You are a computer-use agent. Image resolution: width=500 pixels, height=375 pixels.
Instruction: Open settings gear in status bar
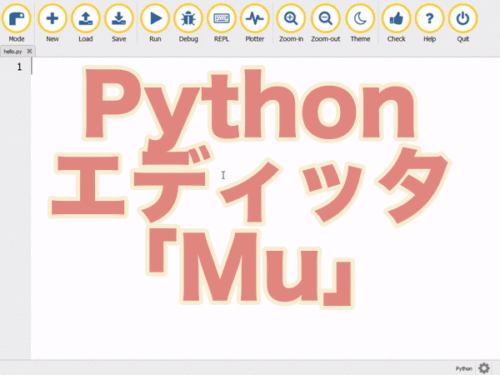pos(484,368)
